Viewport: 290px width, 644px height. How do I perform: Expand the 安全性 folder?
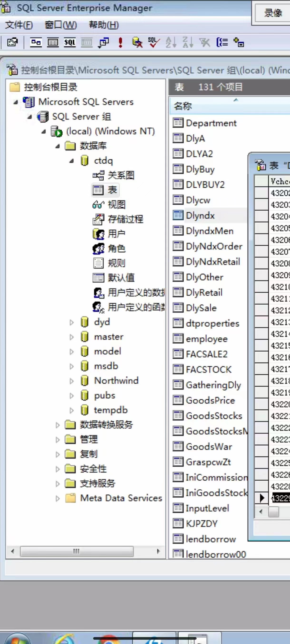(58, 469)
